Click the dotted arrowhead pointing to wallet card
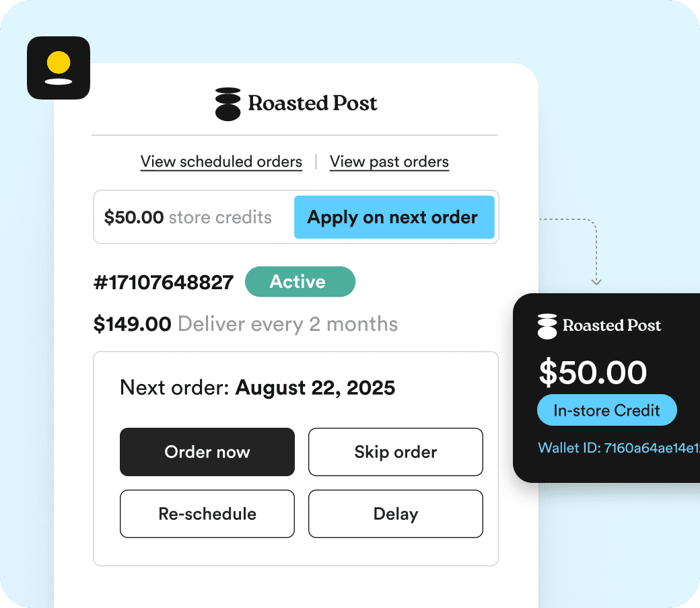Screen dimensions: 700x608 point(596,280)
